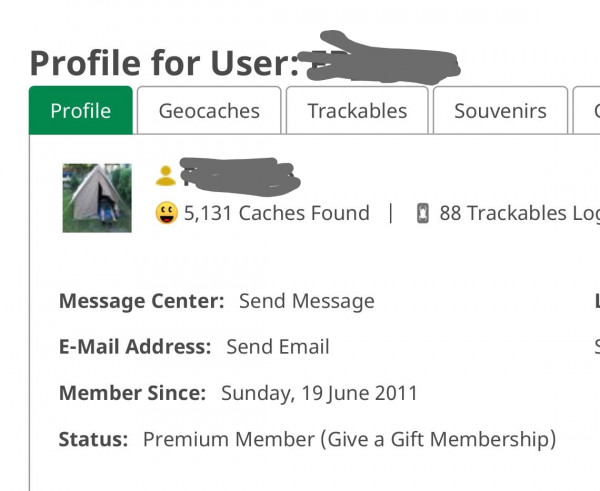Open the Profile tab
The height and width of the screenshot is (491, 600).
coord(81,110)
